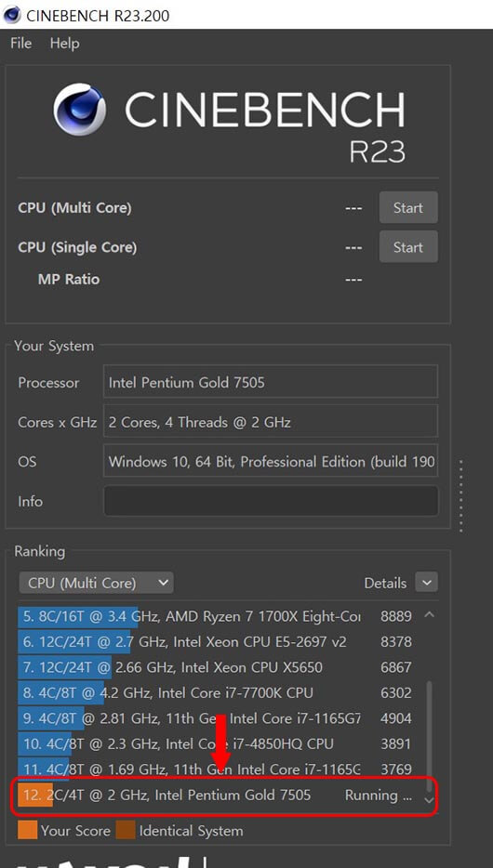Select the AMD Ryzen 7 1700X ranking row
493x868 pixels.
pos(217,616)
